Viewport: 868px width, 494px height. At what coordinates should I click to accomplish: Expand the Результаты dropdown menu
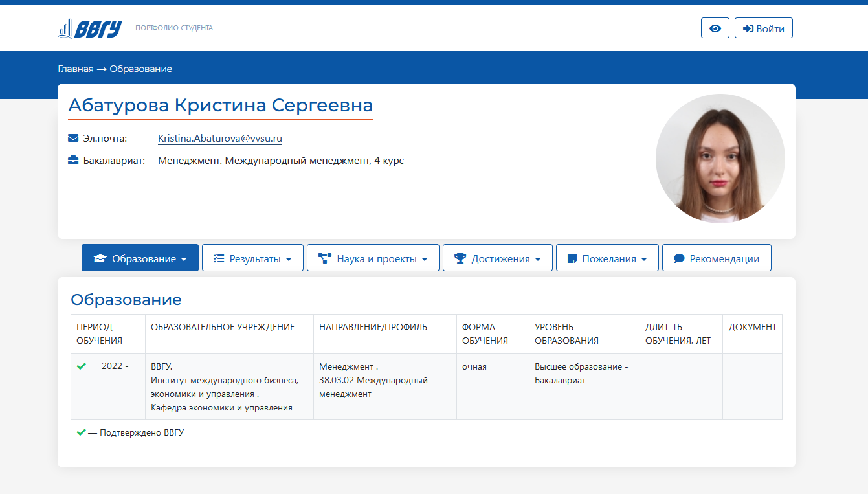(289, 259)
